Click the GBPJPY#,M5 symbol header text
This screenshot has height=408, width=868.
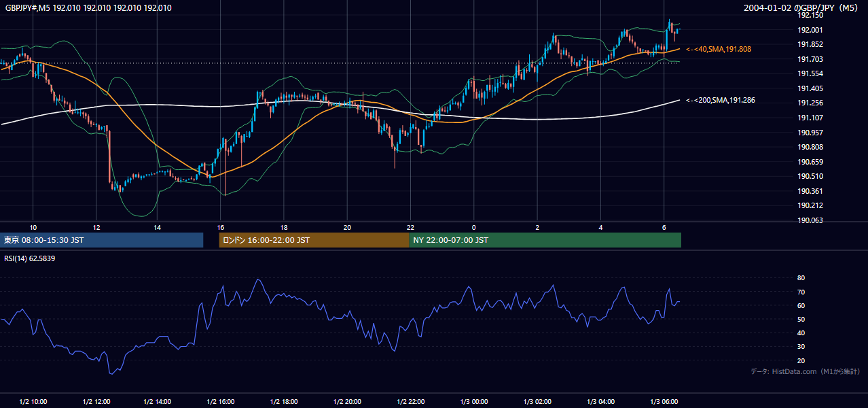[88, 8]
